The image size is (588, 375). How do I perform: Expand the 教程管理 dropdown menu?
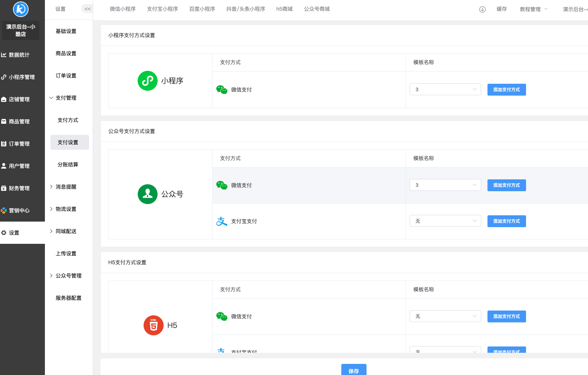pos(533,9)
